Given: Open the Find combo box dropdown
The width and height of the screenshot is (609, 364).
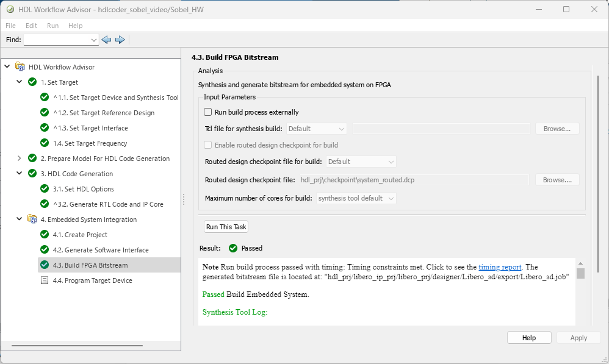Looking at the screenshot, I should 93,40.
